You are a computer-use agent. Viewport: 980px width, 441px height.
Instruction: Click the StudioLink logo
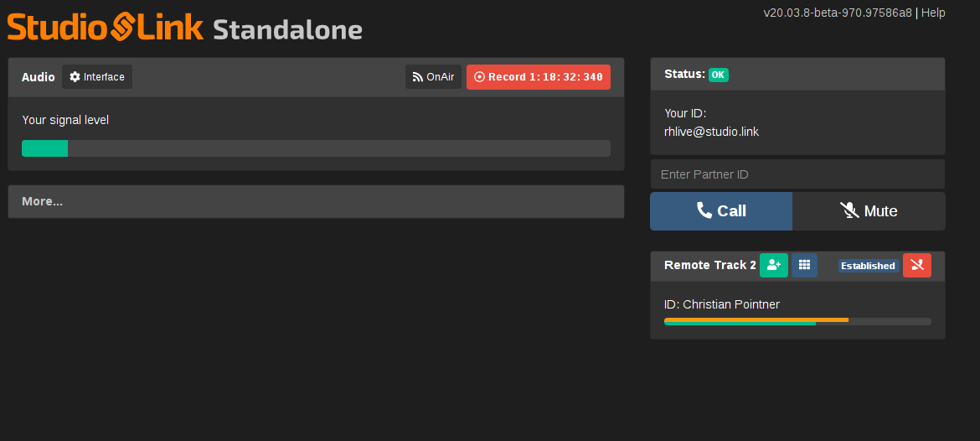coord(106,27)
